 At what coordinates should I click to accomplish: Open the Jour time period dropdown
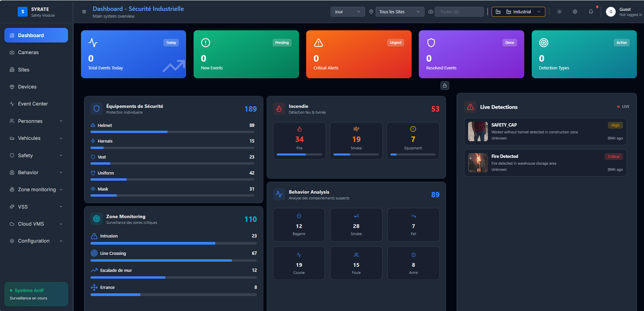[347, 12]
